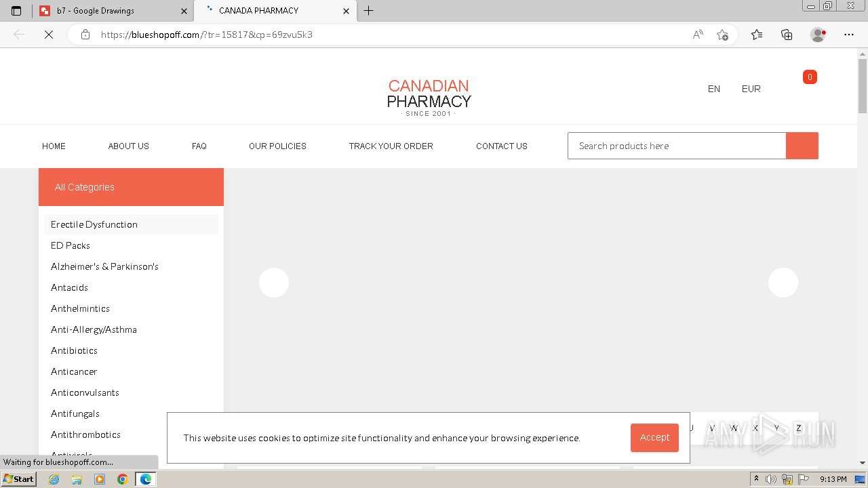Open the EUR currency selector
Image resolution: width=868 pixels, height=488 pixels.
[751, 89]
